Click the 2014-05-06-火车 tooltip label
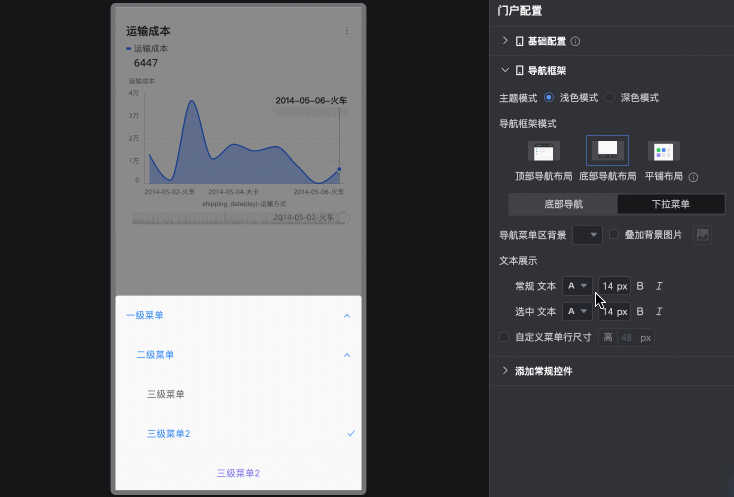This screenshot has width=734, height=497. pyautogui.click(x=311, y=100)
